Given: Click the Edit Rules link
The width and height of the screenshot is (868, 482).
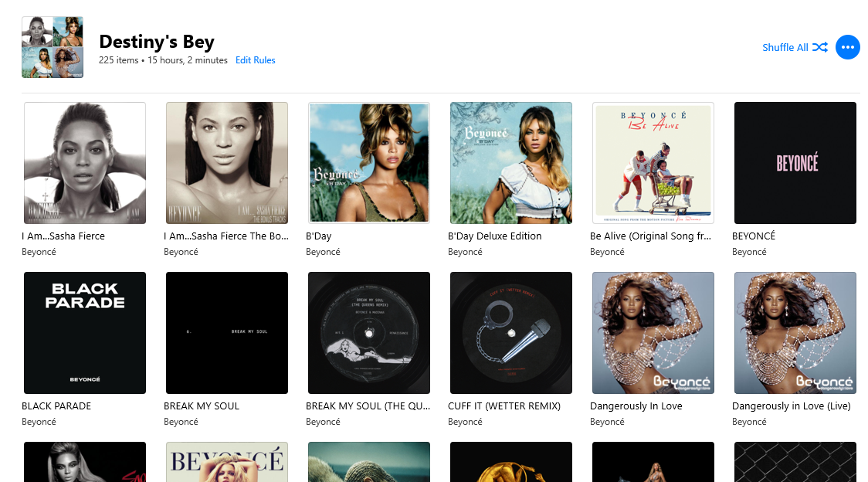Looking at the screenshot, I should click(x=255, y=60).
